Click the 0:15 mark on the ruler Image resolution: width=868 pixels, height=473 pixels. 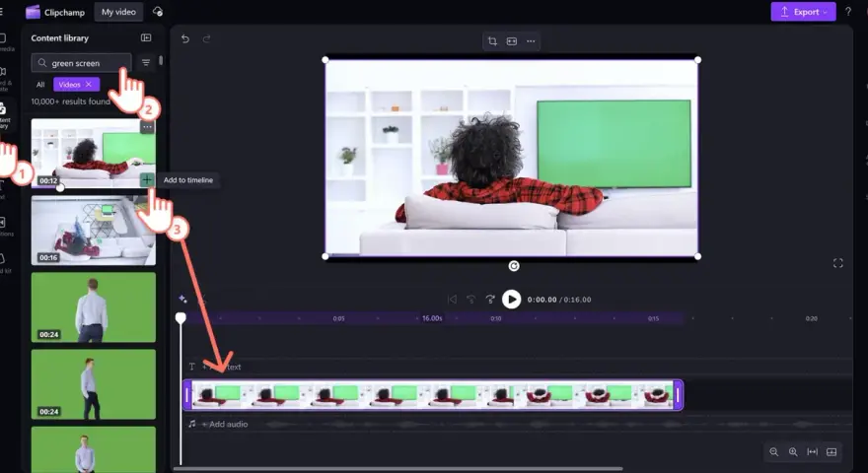pos(653,318)
